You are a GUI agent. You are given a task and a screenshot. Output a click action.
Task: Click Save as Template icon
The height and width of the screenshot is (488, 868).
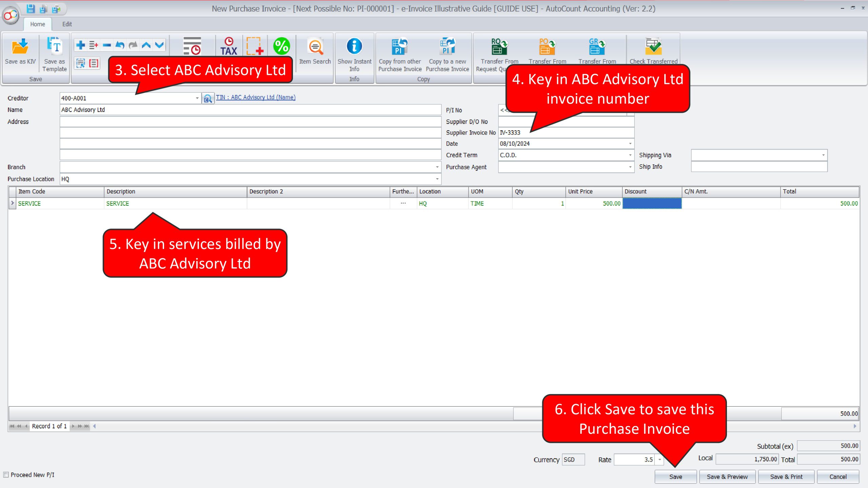54,46
